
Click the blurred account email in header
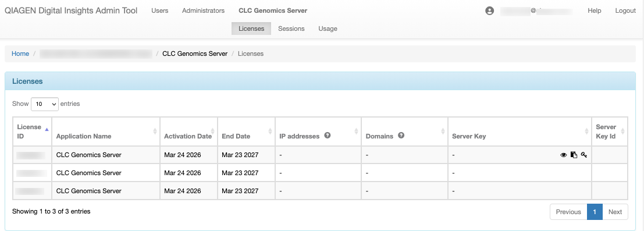(537, 11)
